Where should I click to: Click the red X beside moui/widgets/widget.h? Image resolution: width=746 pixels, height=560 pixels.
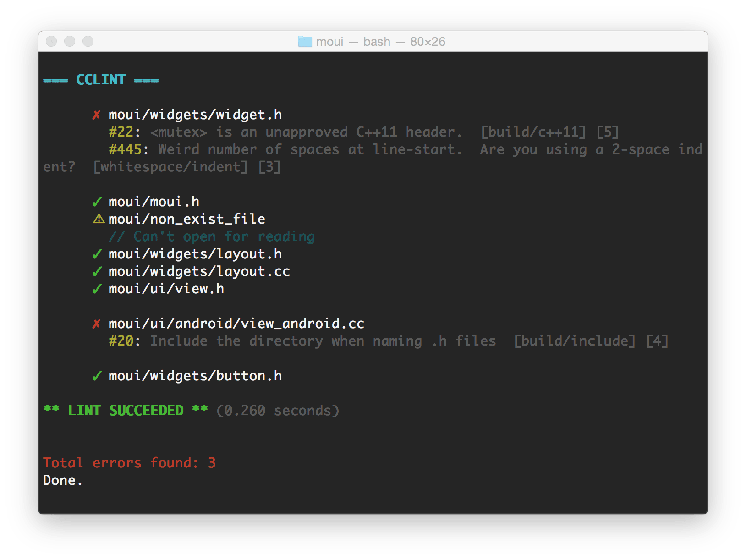tap(96, 115)
